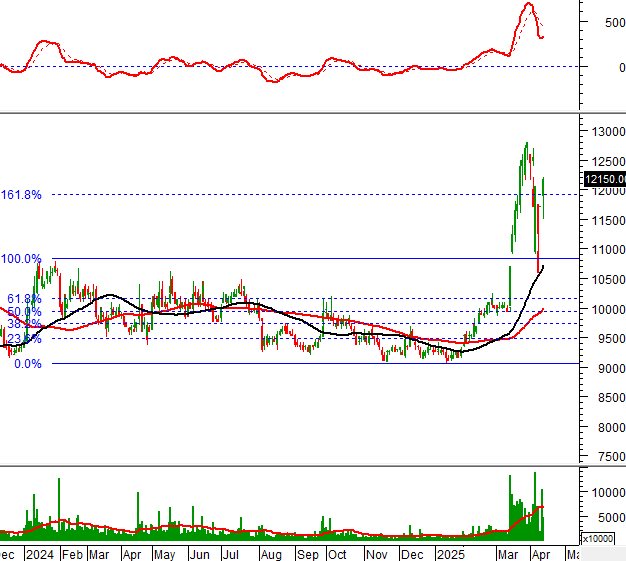The width and height of the screenshot is (626, 561).
Task: Click 9000 on the price axis
Action: point(612,368)
